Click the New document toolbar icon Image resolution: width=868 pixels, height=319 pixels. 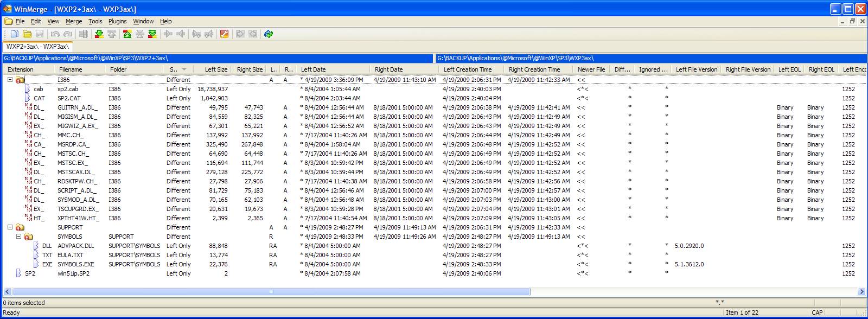[15, 34]
